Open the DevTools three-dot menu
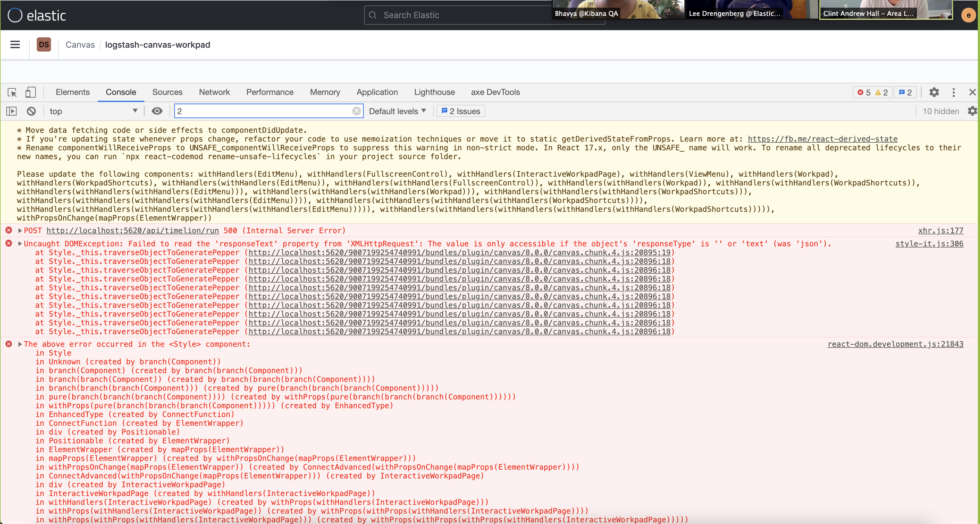Screen dimensions: 980x524 (x=953, y=92)
